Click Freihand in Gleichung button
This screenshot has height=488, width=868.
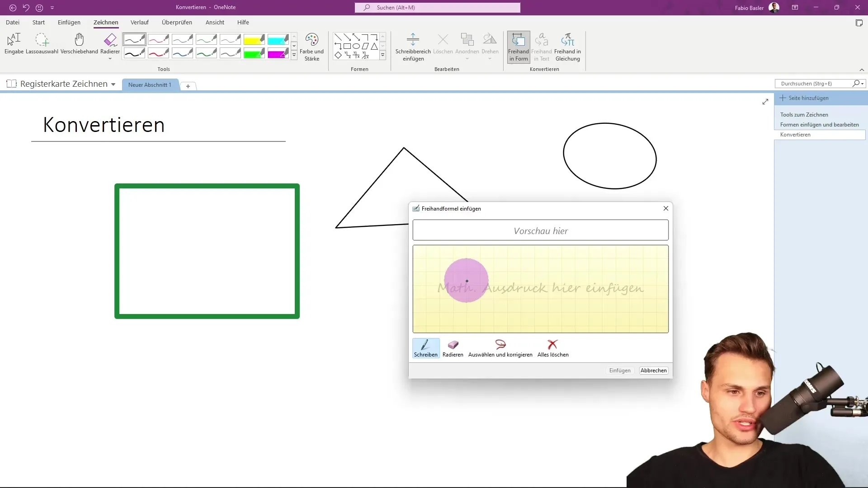click(567, 47)
